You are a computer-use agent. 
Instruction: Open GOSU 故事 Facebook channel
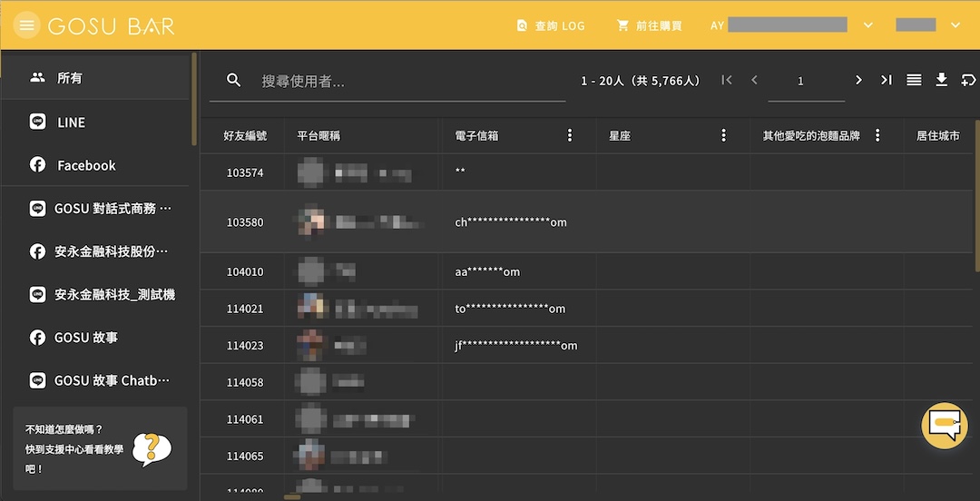pos(95,338)
